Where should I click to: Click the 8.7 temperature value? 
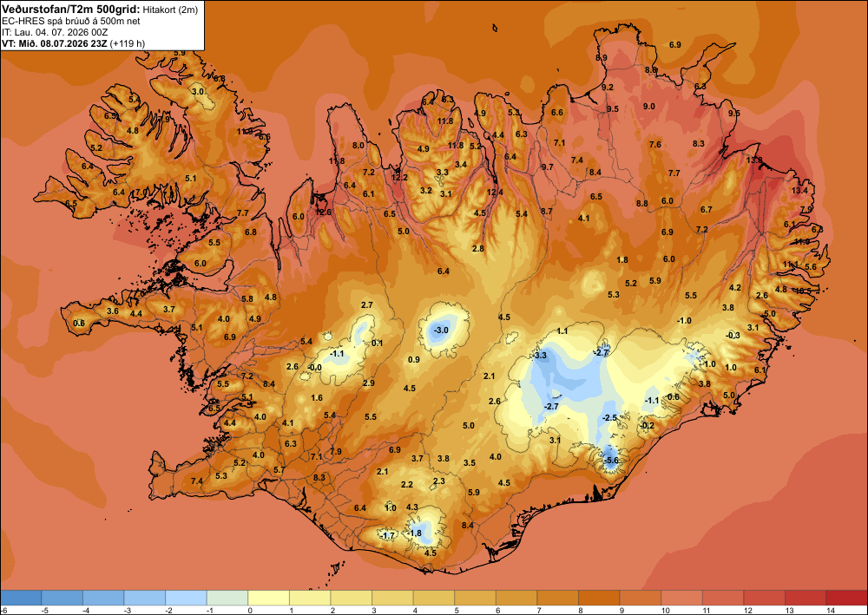point(546,212)
